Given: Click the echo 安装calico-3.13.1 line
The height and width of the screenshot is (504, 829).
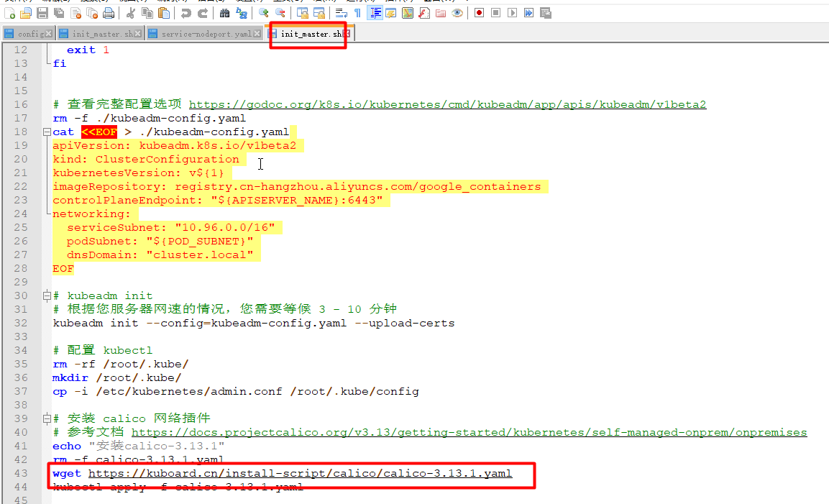Looking at the screenshot, I should (139, 446).
